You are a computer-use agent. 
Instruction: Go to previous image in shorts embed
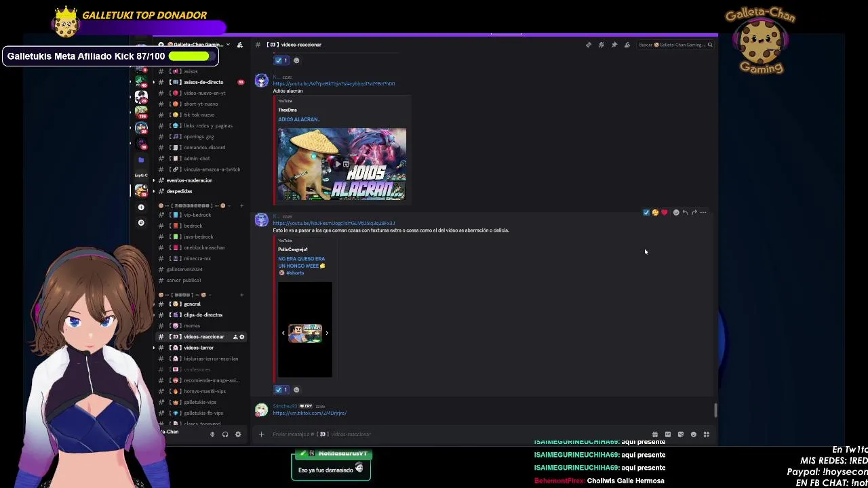click(x=283, y=333)
